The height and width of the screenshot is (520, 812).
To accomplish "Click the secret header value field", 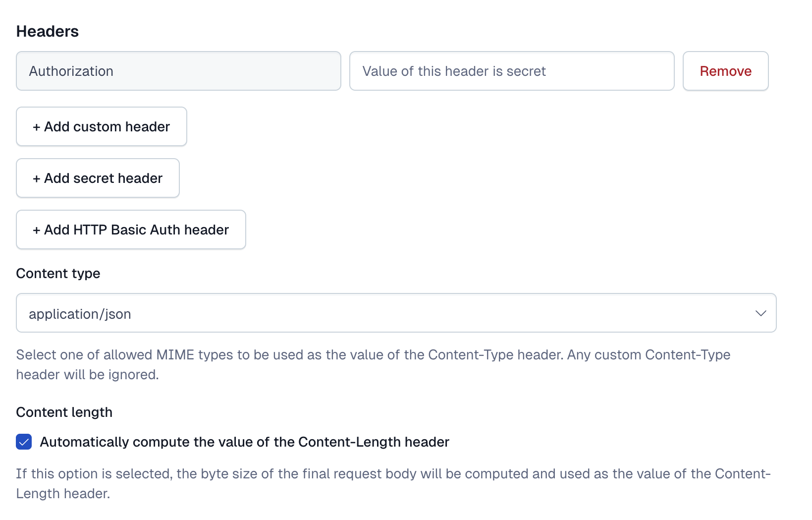I will 511,71.
